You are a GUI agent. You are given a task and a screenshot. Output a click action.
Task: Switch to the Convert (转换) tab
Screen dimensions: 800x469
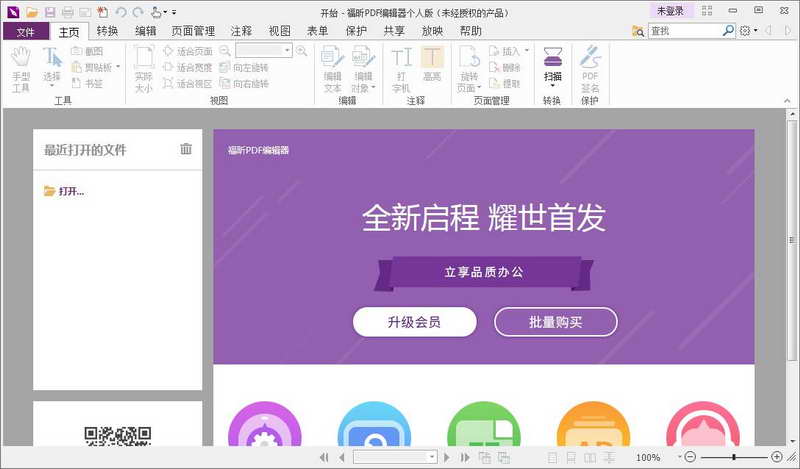107,31
